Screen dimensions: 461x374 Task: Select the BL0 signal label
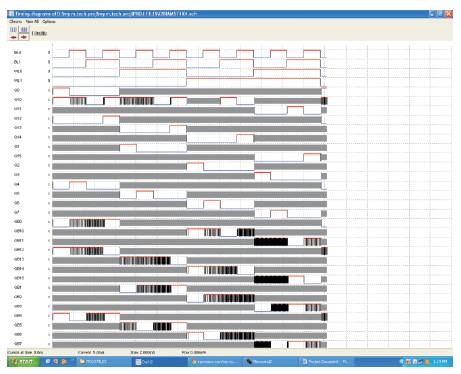point(17,52)
